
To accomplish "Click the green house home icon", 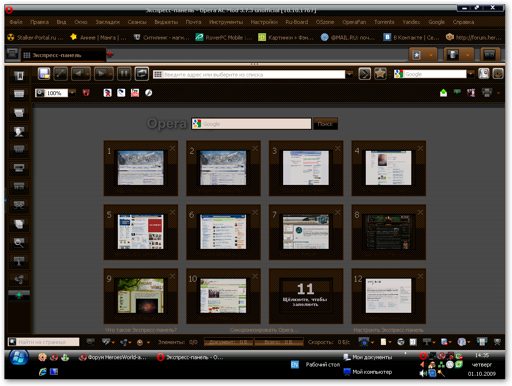I will (443, 93).
